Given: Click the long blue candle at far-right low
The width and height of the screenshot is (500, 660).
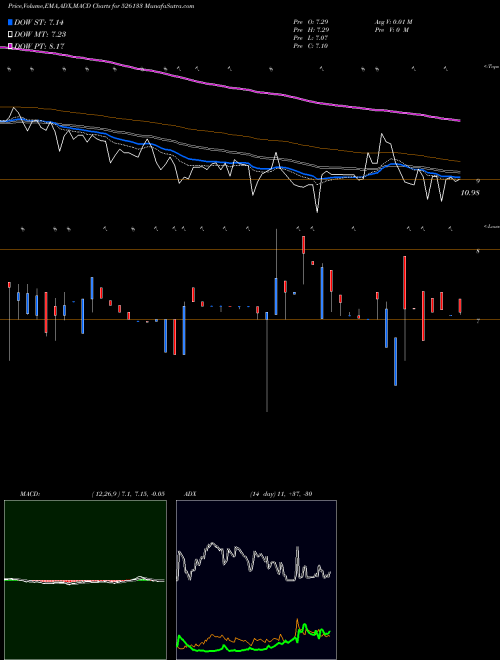Looking at the screenshot, I should point(395,361).
